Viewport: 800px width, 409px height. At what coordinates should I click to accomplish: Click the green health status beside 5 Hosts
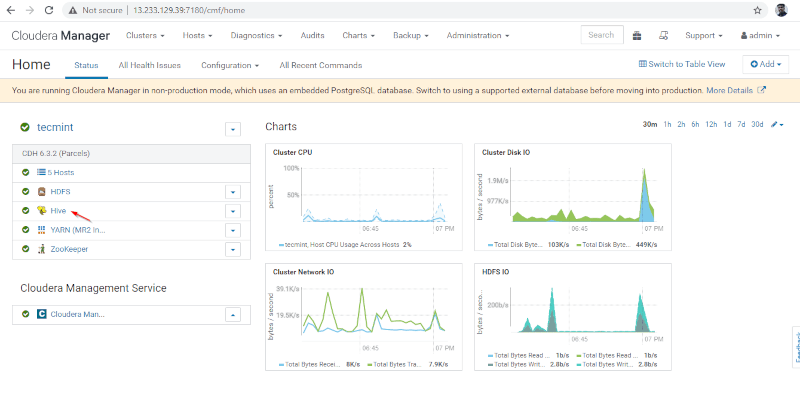pos(26,172)
